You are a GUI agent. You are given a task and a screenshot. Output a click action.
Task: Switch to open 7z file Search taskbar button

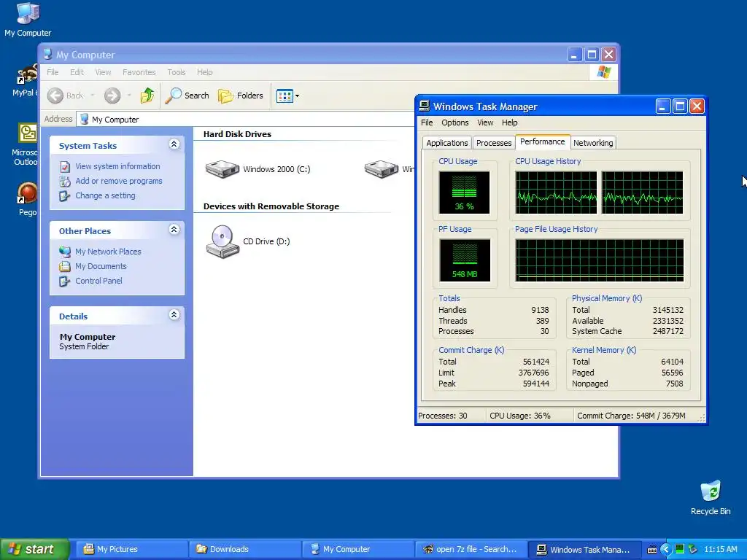point(471,549)
